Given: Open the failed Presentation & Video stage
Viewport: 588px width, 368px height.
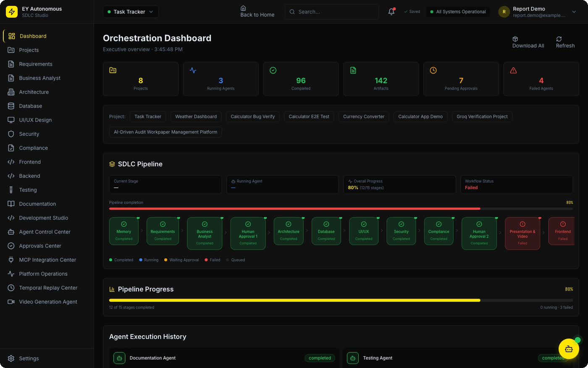Looking at the screenshot, I should [522, 233].
